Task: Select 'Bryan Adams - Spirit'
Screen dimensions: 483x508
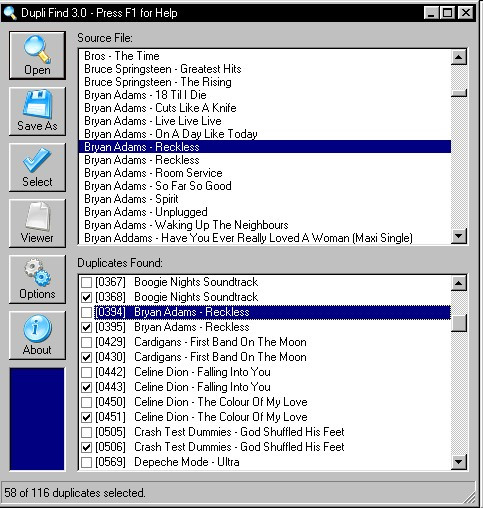Action: pos(265,199)
